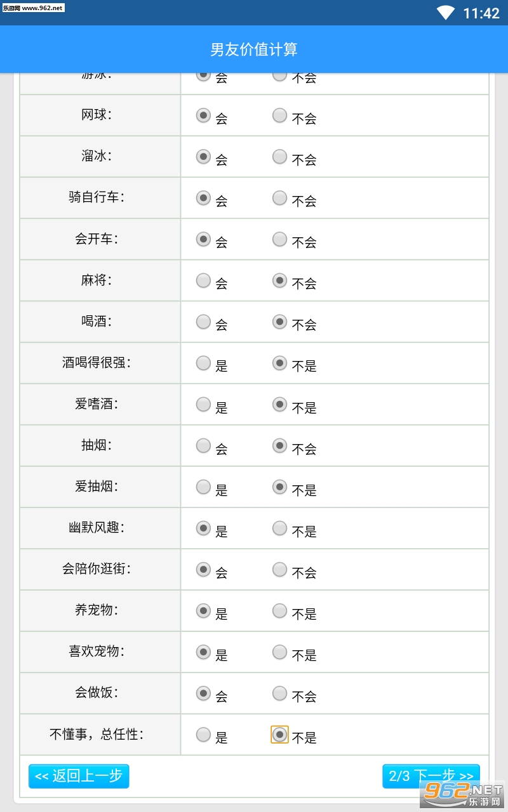Choose 不是 for 养宠物
The height and width of the screenshot is (812, 508).
279,610
